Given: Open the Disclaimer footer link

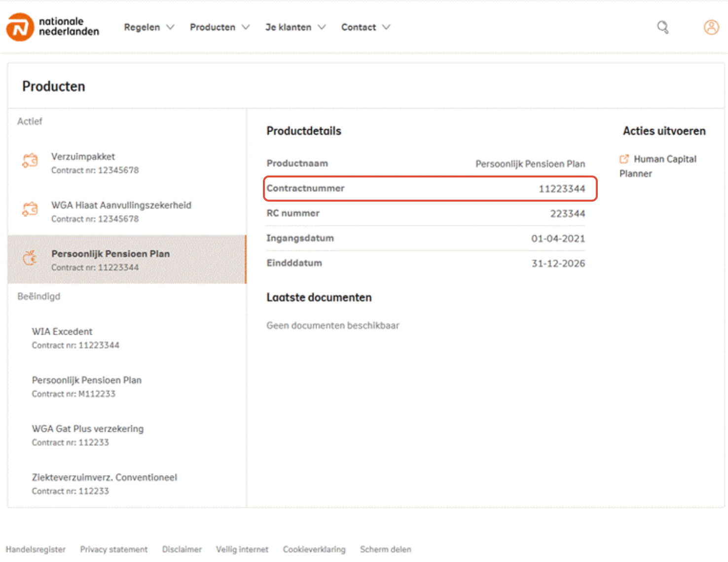Looking at the screenshot, I should (x=182, y=549).
